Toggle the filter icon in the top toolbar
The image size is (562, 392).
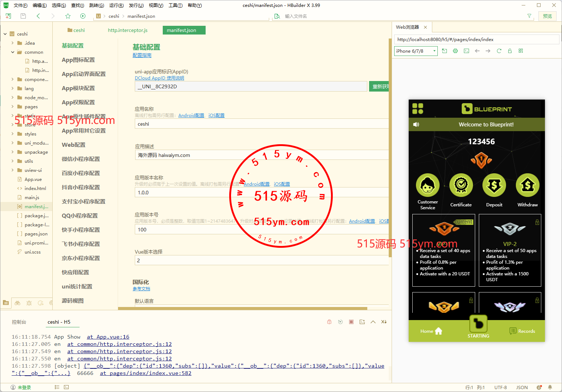pos(529,16)
